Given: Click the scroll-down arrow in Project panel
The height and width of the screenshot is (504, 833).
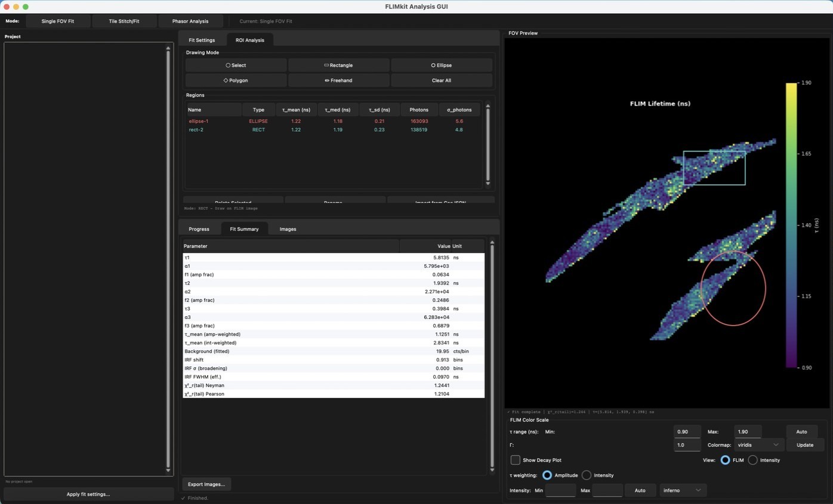Looking at the screenshot, I should [x=168, y=471].
